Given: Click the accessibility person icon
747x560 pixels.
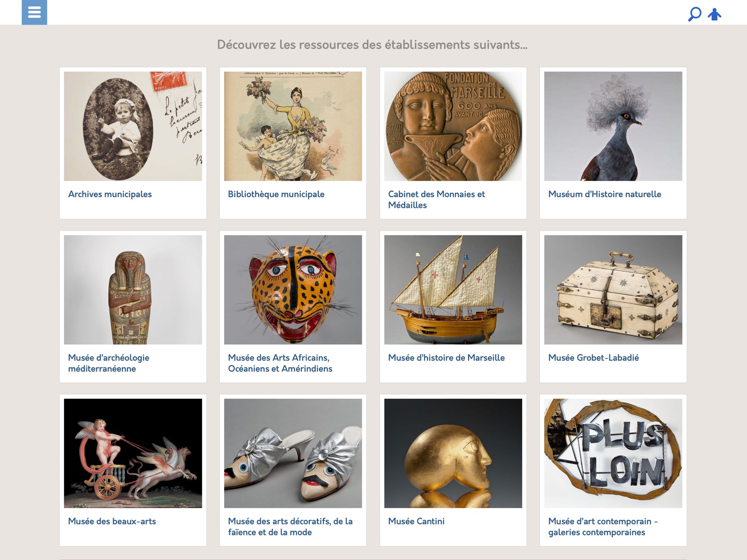Looking at the screenshot, I should click(714, 15).
